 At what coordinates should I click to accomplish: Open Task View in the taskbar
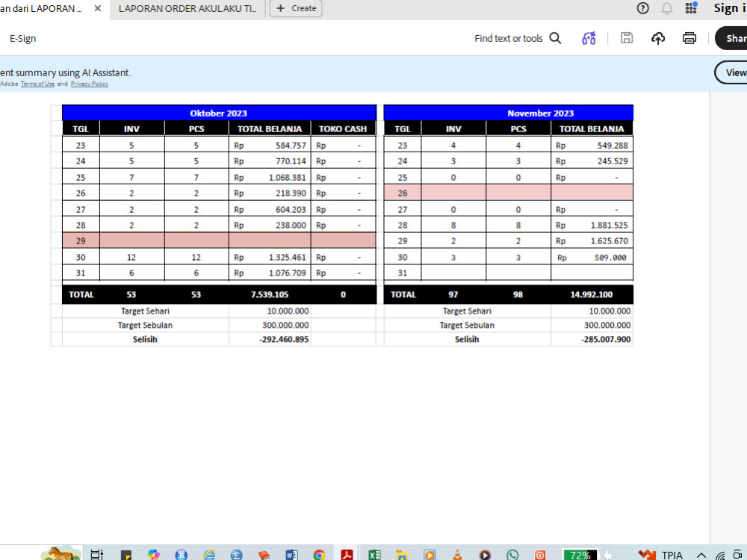coord(96,554)
